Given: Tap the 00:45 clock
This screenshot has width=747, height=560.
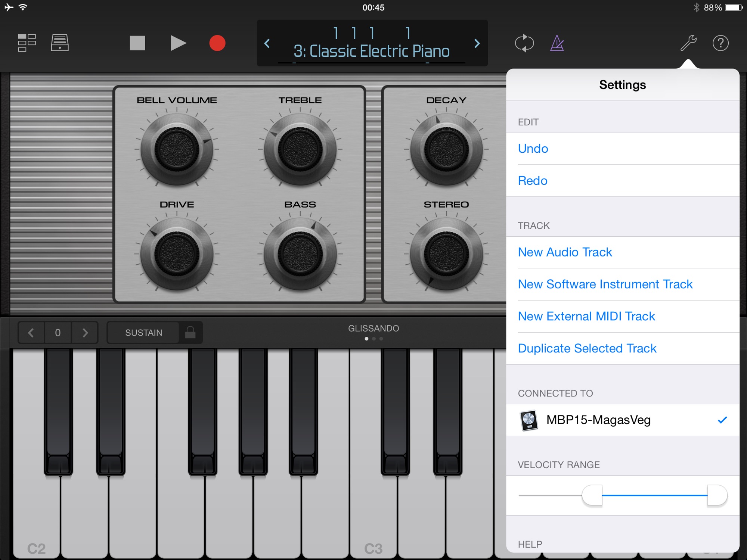Looking at the screenshot, I should tap(373, 7).
